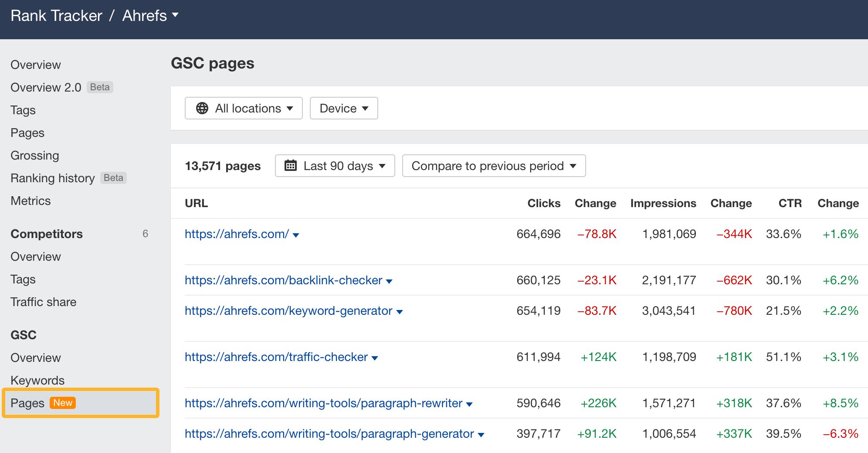The height and width of the screenshot is (453, 868).
Task: Click the clicks change +226K
Action: click(x=598, y=403)
